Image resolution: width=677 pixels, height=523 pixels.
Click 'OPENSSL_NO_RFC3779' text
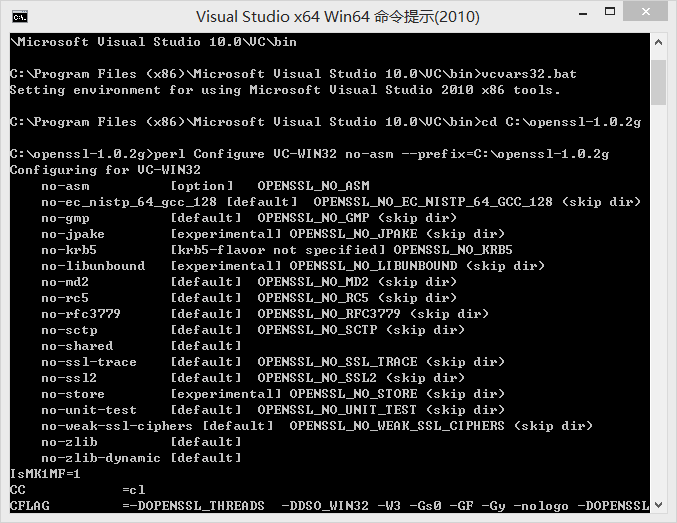coord(329,314)
